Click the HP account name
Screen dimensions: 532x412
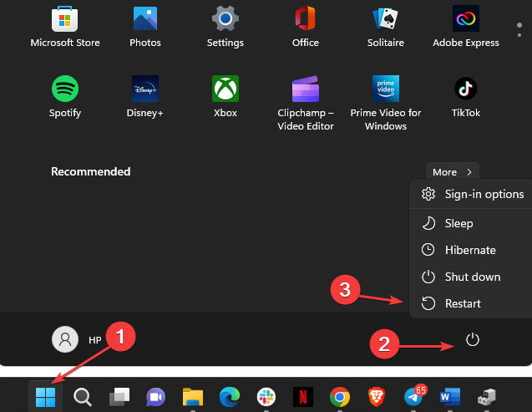coord(94,340)
